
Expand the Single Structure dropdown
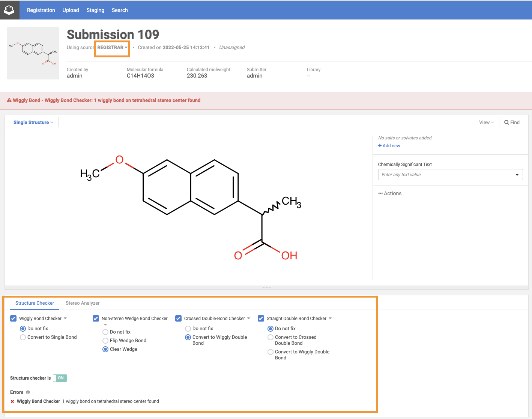pyautogui.click(x=33, y=123)
